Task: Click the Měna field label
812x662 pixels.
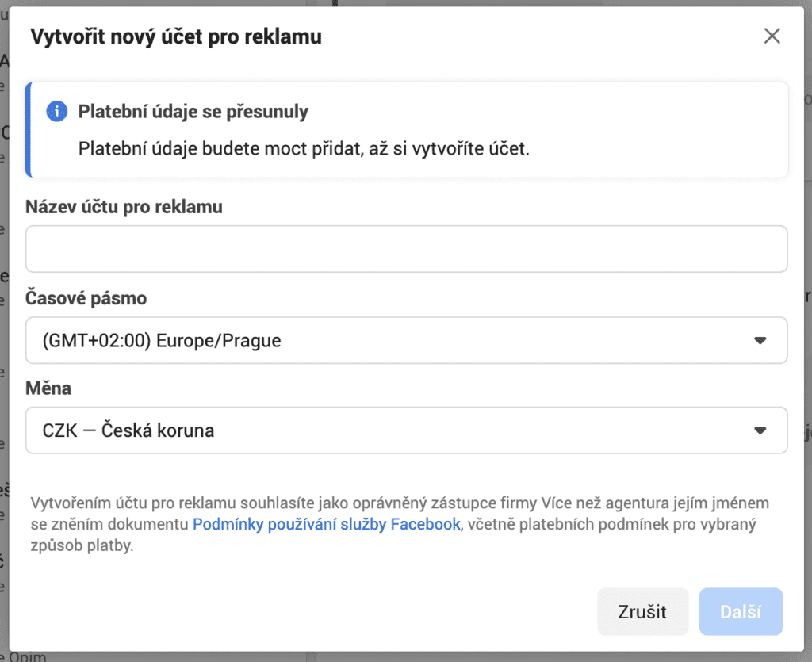Action: (x=48, y=388)
